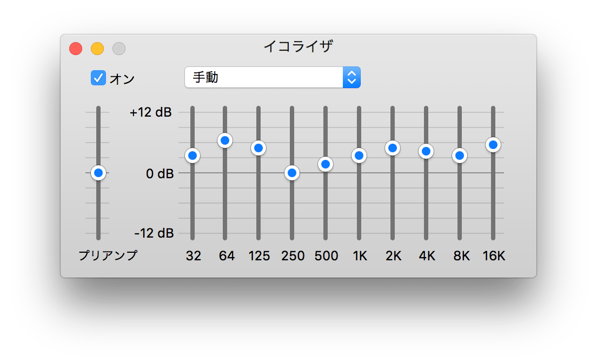Click the 16K band slider knob

point(493,145)
